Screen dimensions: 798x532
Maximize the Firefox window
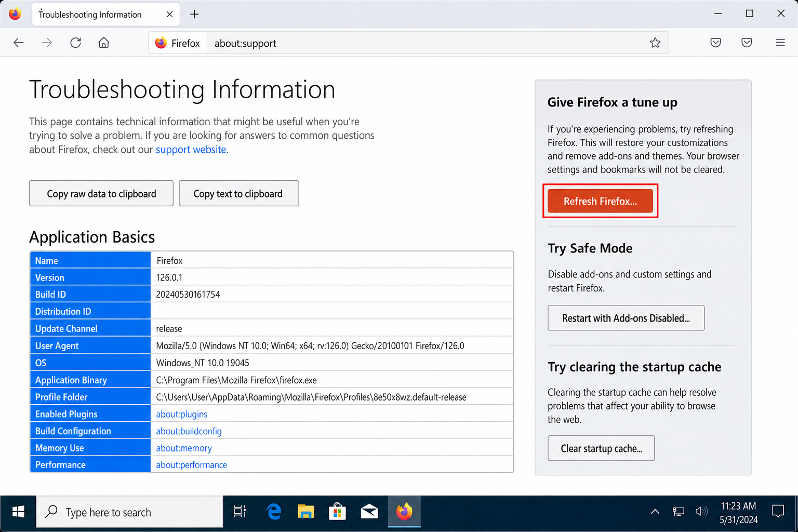coord(749,14)
